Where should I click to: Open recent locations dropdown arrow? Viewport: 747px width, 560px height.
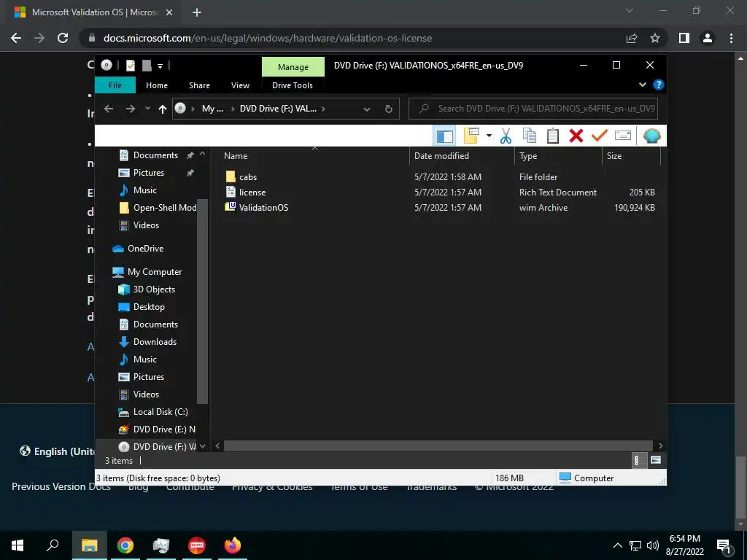click(x=147, y=109)
